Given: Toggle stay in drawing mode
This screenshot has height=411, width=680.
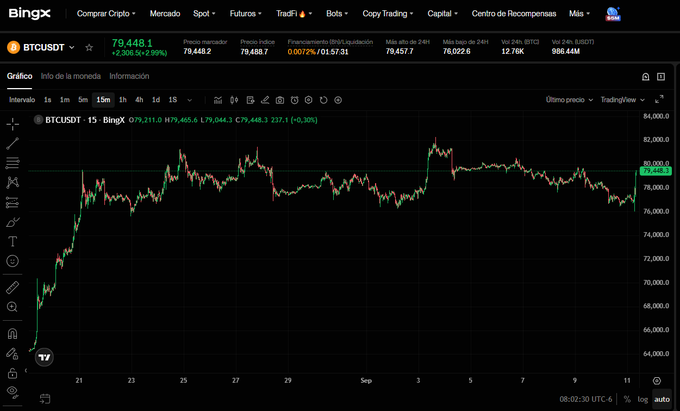Looking at the screenshot, I should 13,354.
